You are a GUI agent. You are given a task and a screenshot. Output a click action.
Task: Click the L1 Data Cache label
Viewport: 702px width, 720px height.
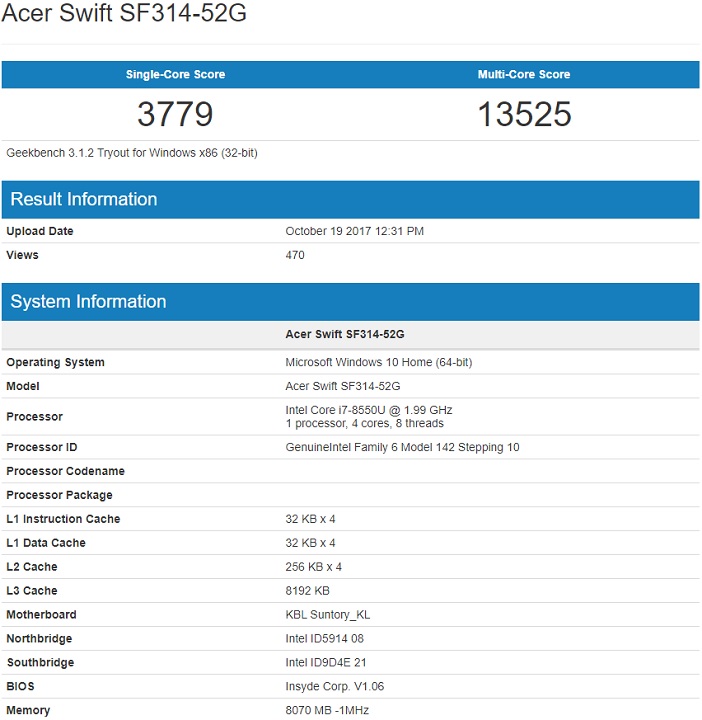46,543
